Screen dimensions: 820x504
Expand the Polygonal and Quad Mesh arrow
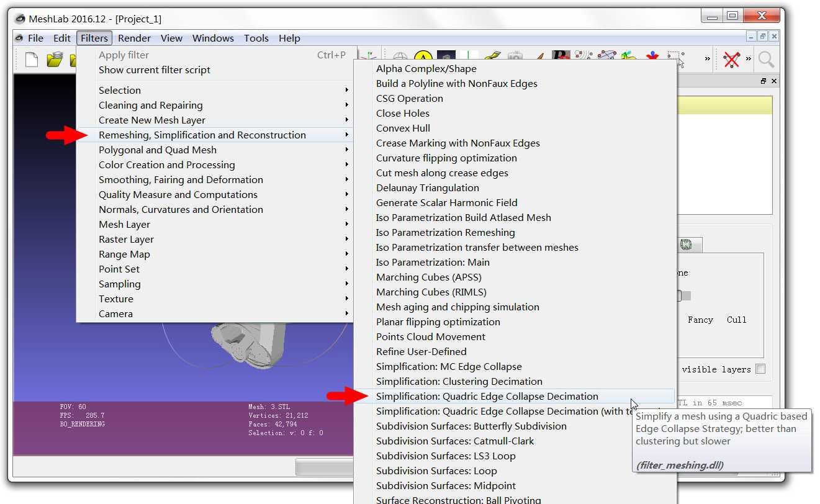347,150
